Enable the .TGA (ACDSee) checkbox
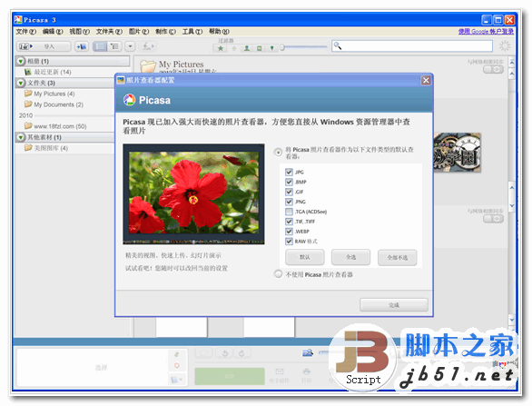This screenshot has height=406, width=532. pos(289,212)
